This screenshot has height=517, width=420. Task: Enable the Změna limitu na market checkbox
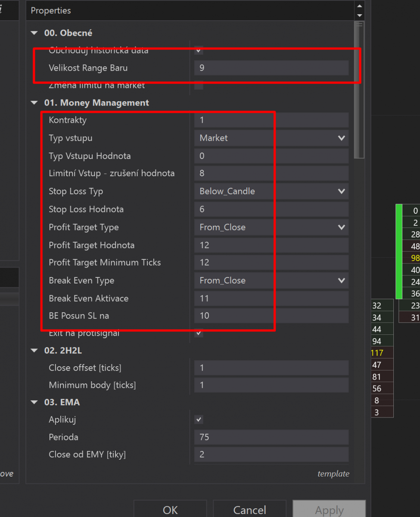pos(199,85)
